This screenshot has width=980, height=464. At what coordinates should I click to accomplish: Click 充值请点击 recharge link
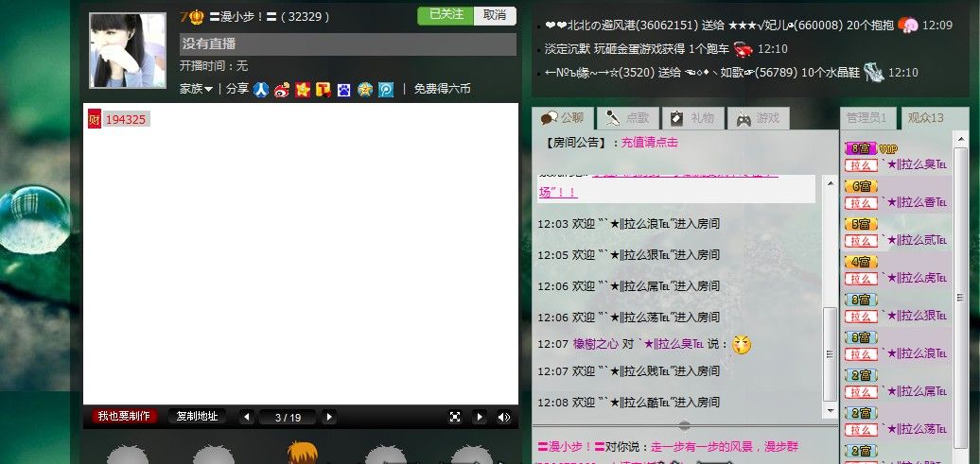649,143
